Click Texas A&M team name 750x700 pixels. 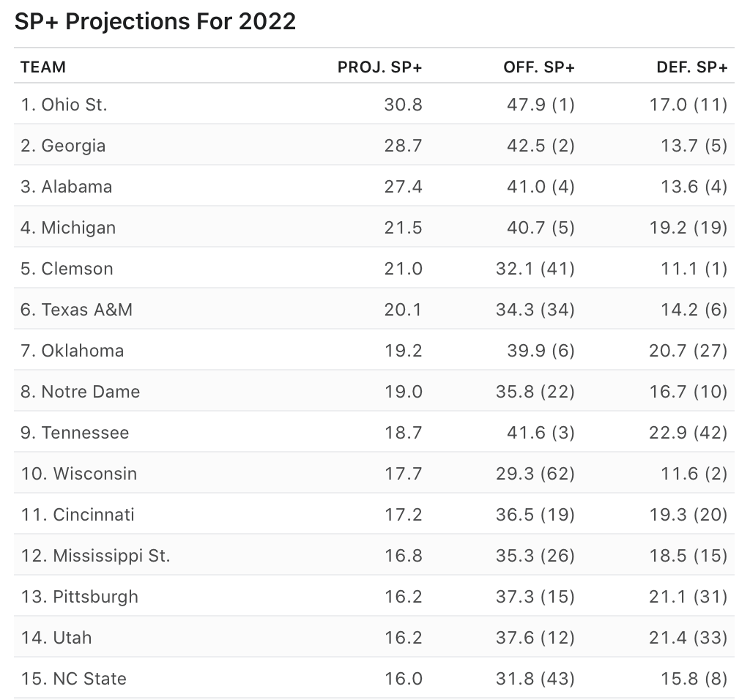pos(86,310)
